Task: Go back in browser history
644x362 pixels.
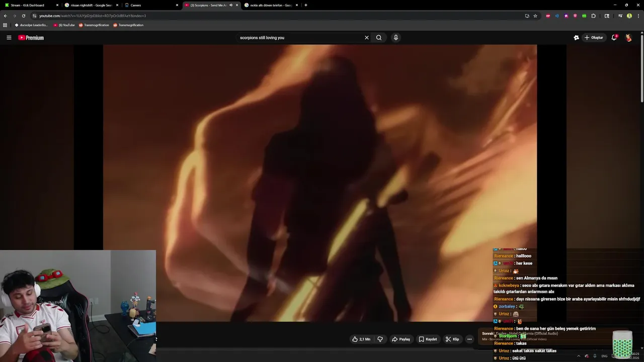Action: point(6,16)
